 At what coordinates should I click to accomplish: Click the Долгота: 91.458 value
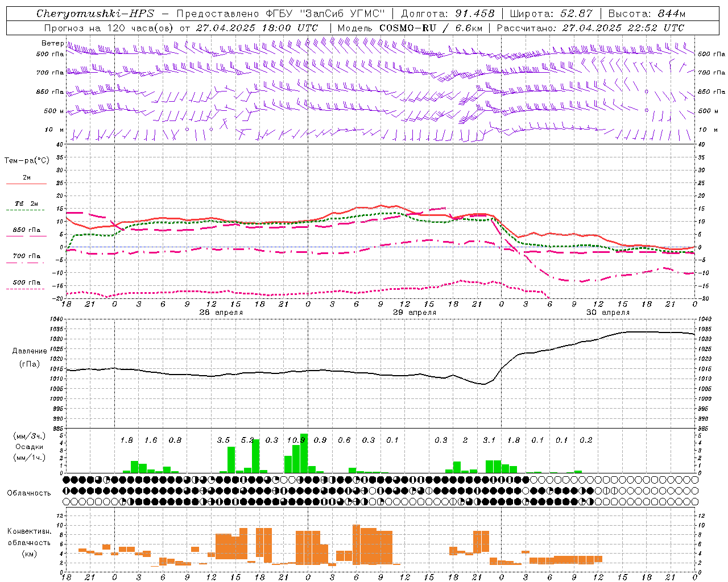pyautogui.click(x=448, y=14)
